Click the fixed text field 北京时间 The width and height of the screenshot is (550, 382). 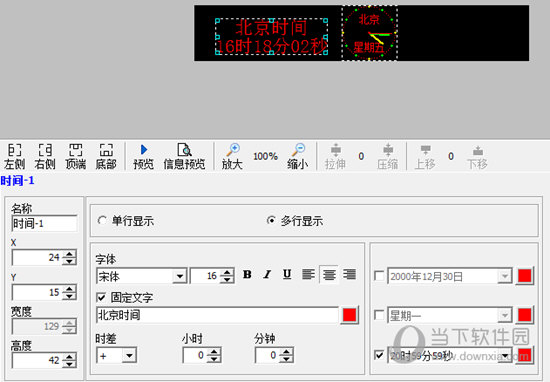click(217, 315)
